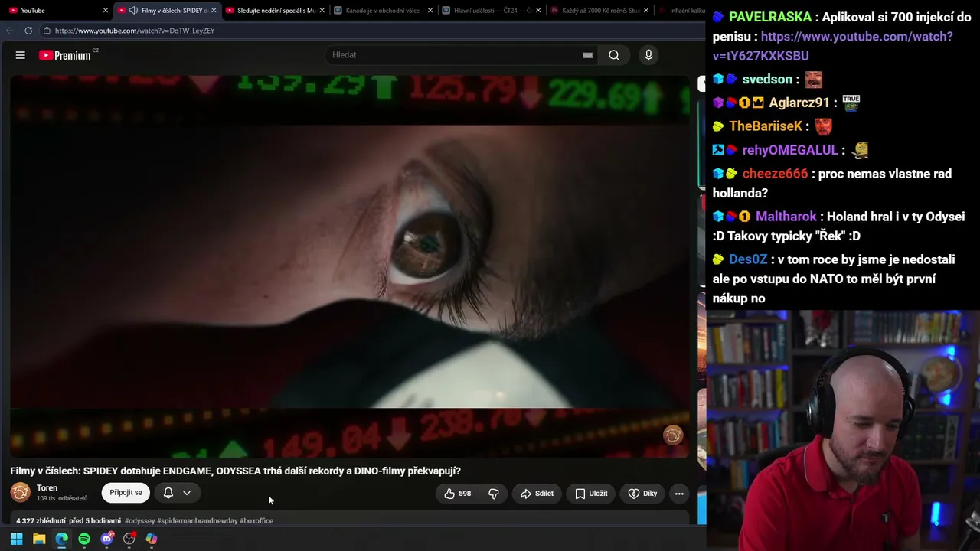Go back with browser back arrow
The height and width of the screenshot is (551, 980).
tap(9, 31)
